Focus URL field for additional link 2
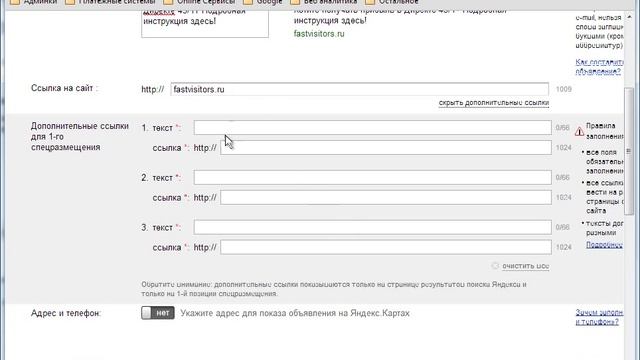Image resolution: width=640 pixels, height=360 pixels. coord(386,198)
